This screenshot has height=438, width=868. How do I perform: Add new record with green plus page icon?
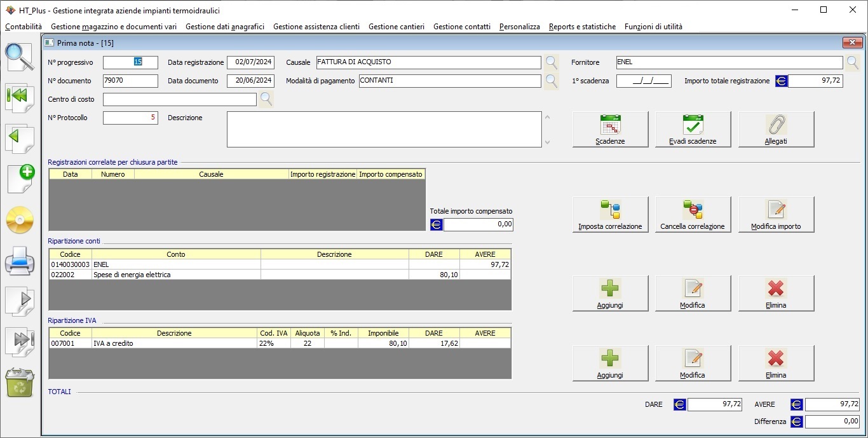(x=20, y=179)
